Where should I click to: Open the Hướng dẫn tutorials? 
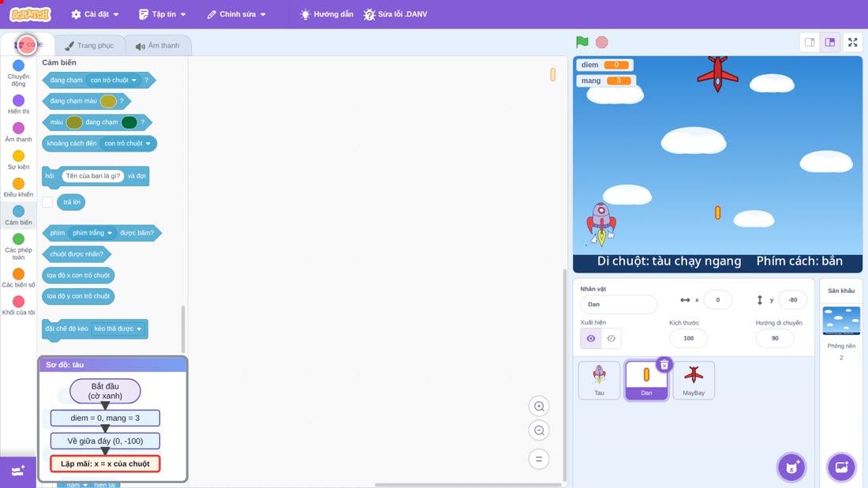327,14
